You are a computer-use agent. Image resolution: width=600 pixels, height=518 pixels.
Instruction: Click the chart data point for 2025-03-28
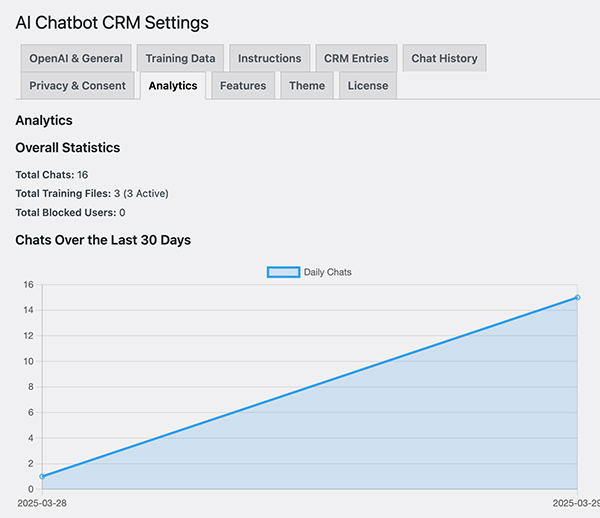pos(42,476)
